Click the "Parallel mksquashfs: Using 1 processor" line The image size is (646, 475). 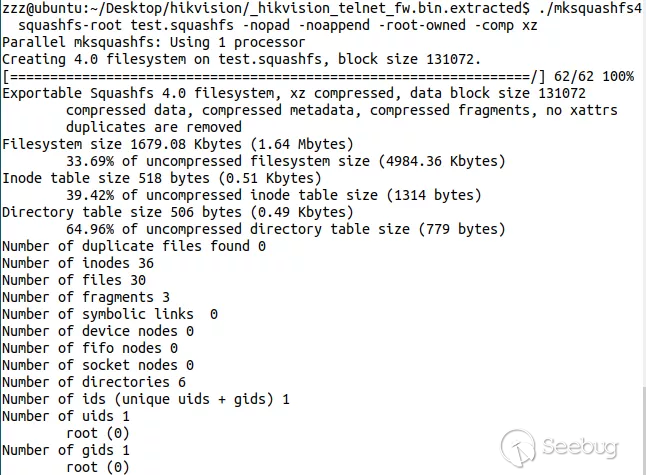(154, 43)
